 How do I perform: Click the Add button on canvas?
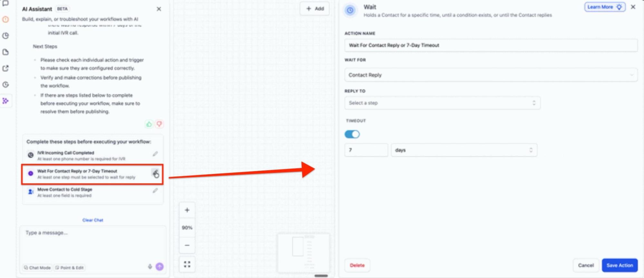click(x=315, y=9)
